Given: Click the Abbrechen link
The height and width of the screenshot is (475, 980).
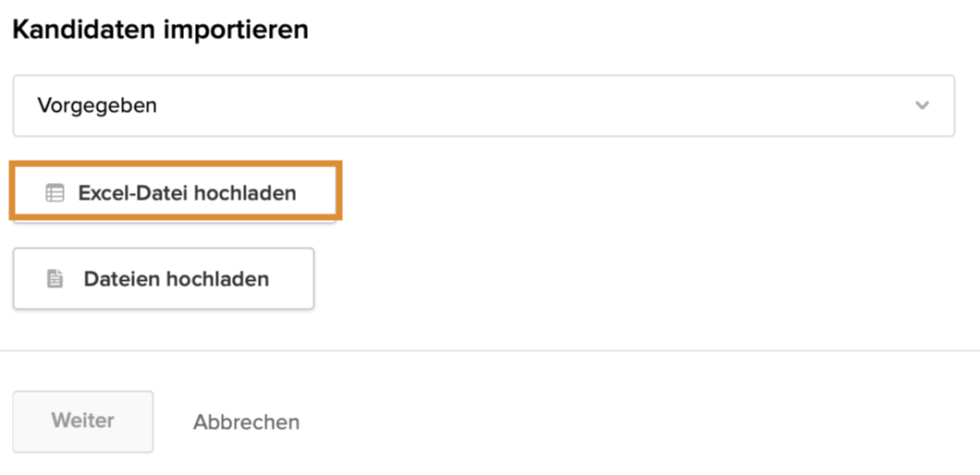Looking at the screenshot, I should click(246, 422).
